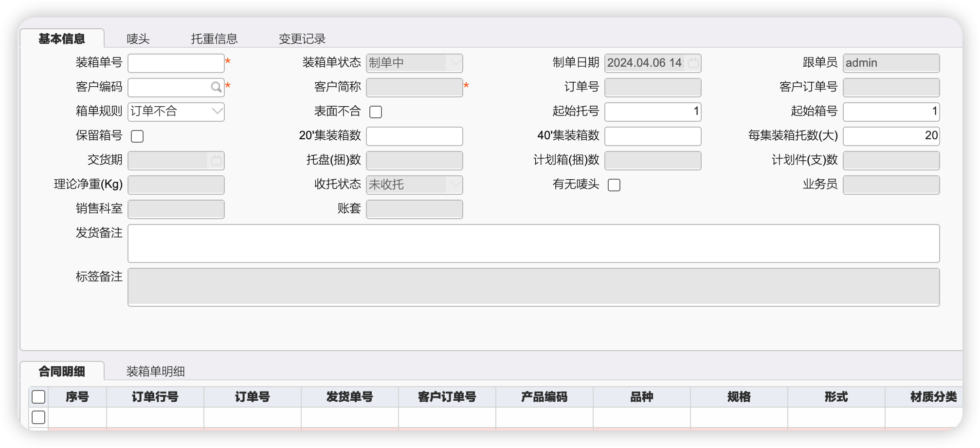Switch to the 托重信息 tab
This screenshot has width=980, height=448.
point(214,38)
